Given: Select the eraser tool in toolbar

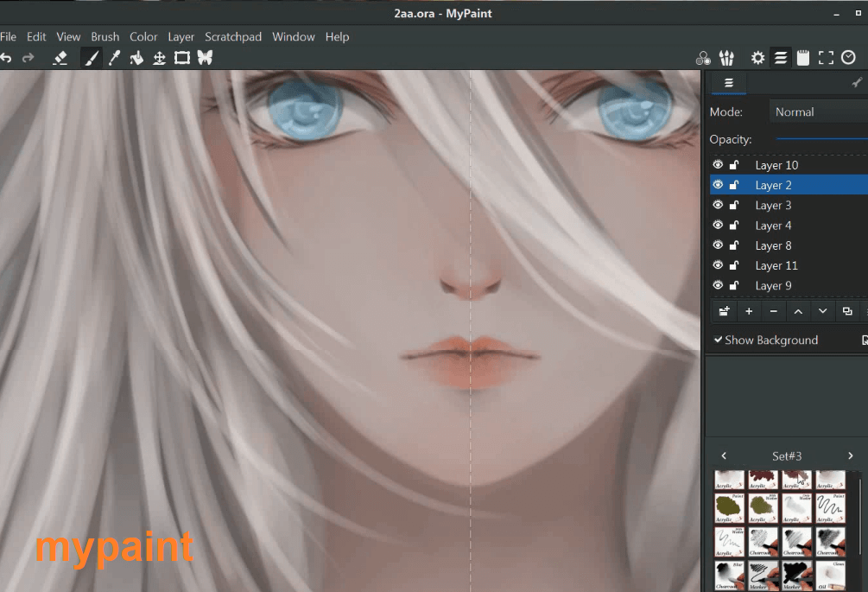Looking at the screenshot, I should click(60, 58).
